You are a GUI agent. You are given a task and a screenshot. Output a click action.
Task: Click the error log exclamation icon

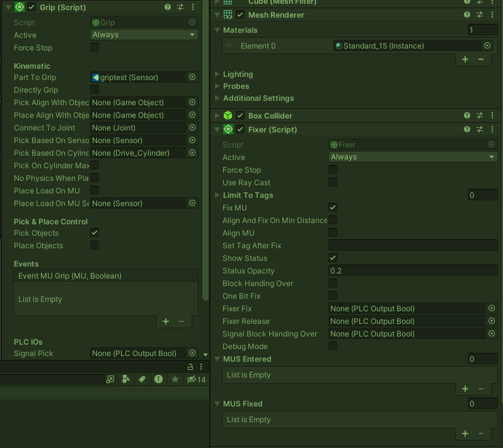click(x=158, y=379)
